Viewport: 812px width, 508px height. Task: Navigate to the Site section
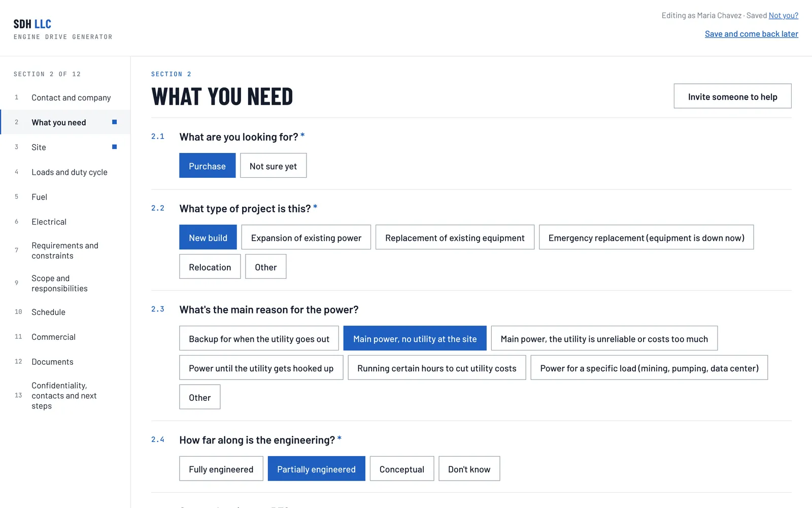[65, 147]
